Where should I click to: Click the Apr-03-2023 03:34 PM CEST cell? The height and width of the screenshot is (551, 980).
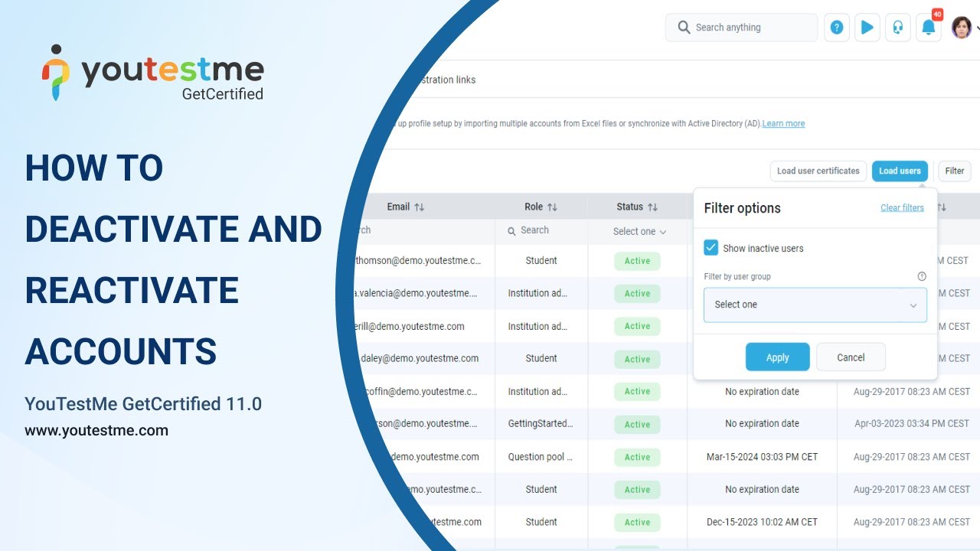tap(912, 423)
